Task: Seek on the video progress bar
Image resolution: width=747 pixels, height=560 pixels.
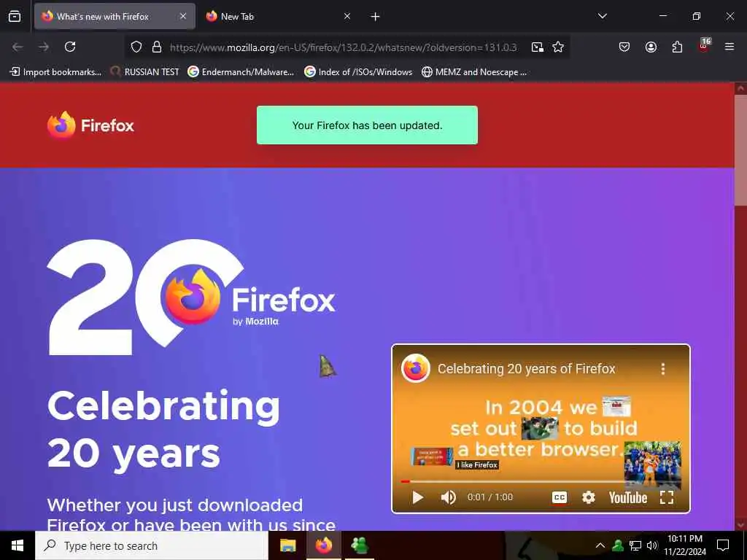Action: (x=541, y=481)
